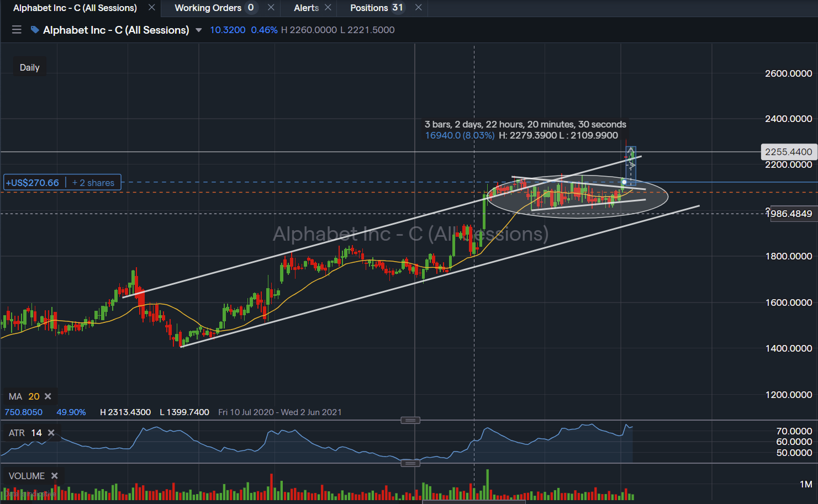Click the 1400.0000 price axis label

[788, 348]
